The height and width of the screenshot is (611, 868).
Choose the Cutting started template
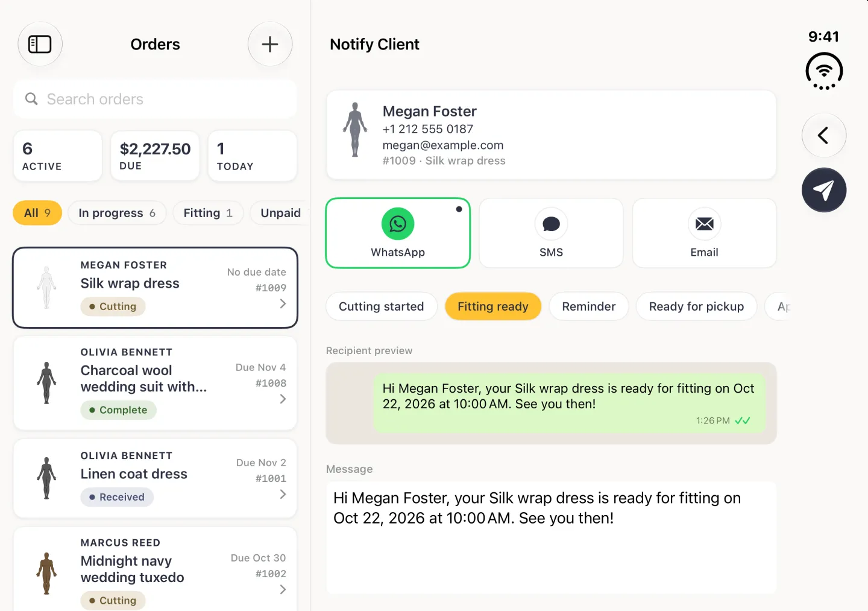(x=382, y=306)
